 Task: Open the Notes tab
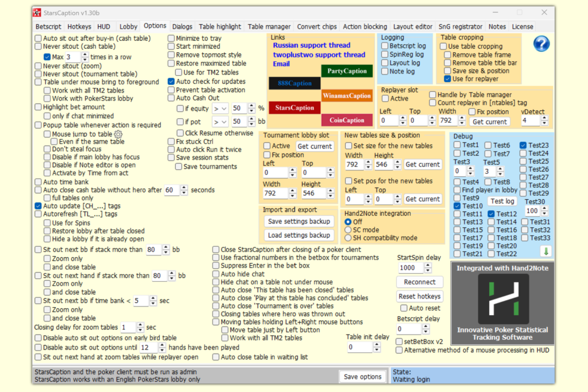[497, 26]
